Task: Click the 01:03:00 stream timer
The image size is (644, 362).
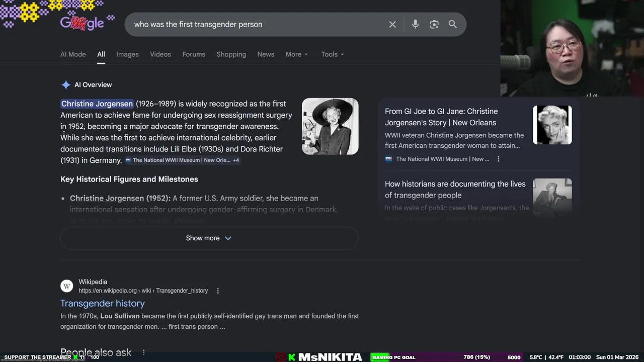Action: (580, 357)
